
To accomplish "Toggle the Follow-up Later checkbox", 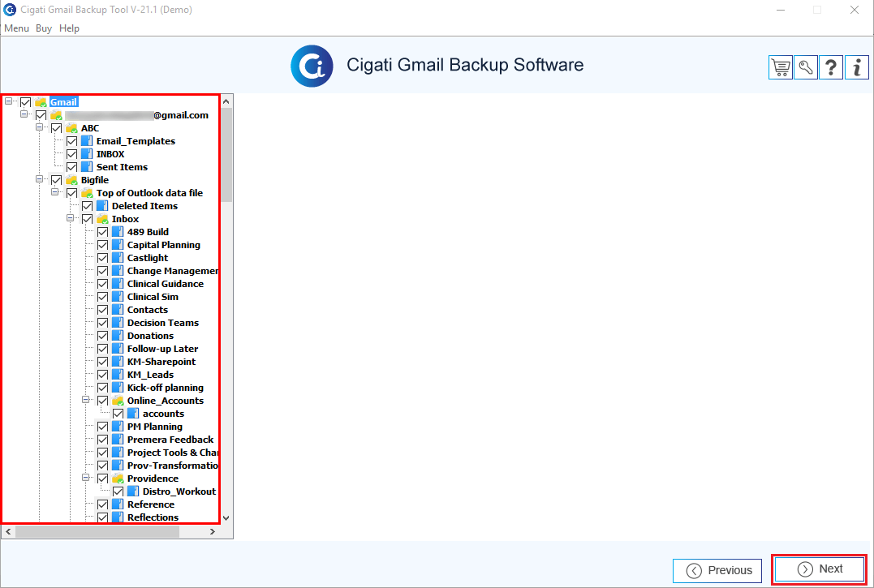I will click(102, 349).
